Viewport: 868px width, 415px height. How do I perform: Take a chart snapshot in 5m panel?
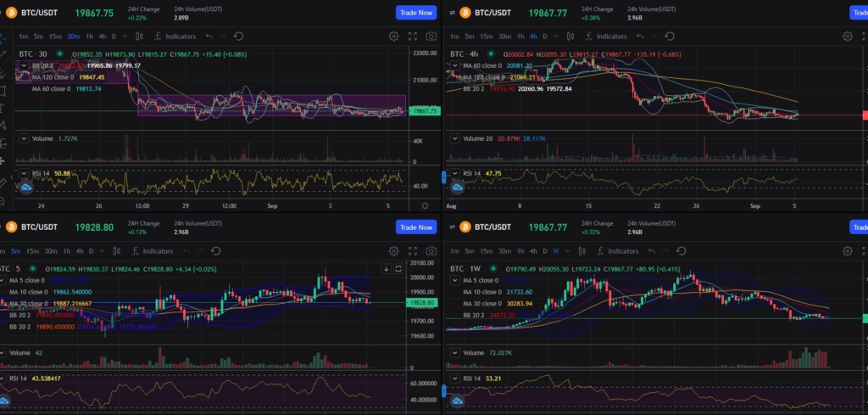point(431,251)
